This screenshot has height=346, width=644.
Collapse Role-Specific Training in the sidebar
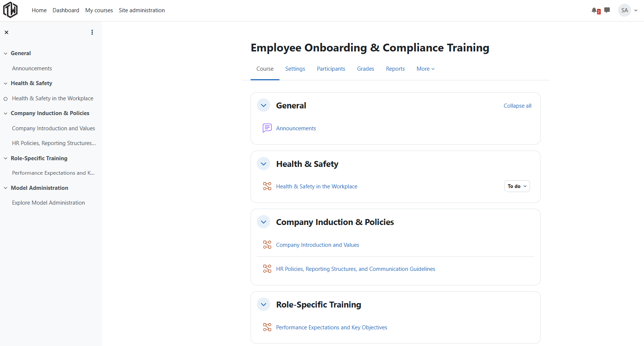coord(6,158)
